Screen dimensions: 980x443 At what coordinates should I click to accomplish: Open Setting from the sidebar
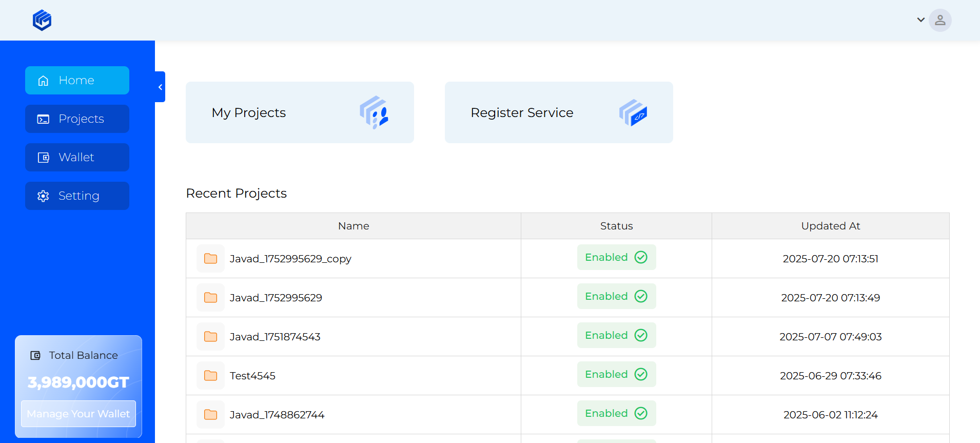coord(77,196)
